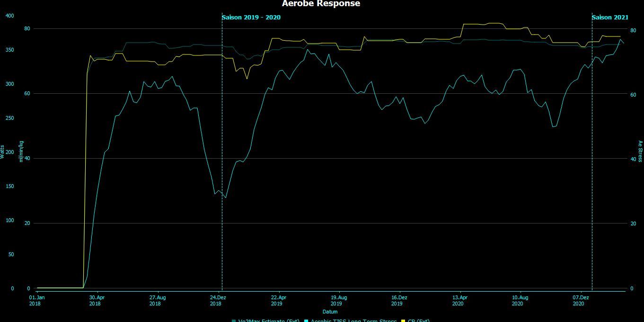This screenshot has width=644, height=322.
Task: Toggle the CP (Ext) legend entry
Action: [415, 321]
